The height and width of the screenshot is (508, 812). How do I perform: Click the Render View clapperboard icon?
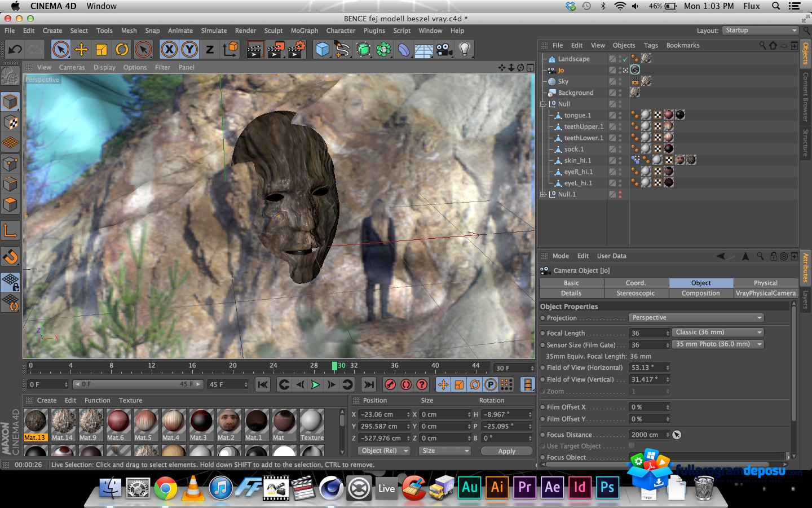tap(254, 50)
